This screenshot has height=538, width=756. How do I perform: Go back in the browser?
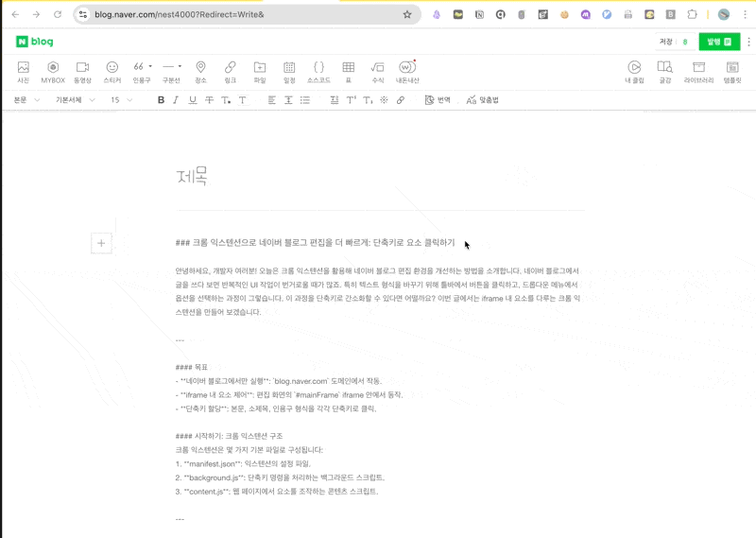(15, 14)
